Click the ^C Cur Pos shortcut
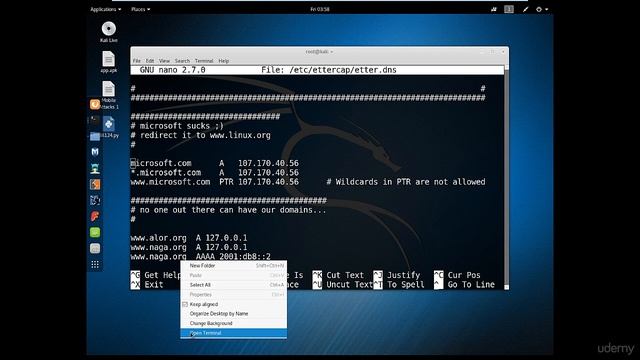 coord(457,275)
